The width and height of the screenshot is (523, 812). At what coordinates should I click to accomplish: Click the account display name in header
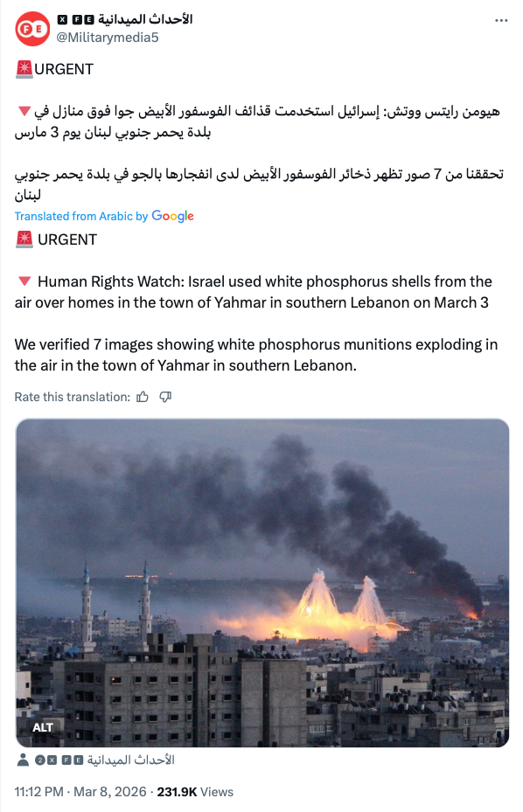124,20
